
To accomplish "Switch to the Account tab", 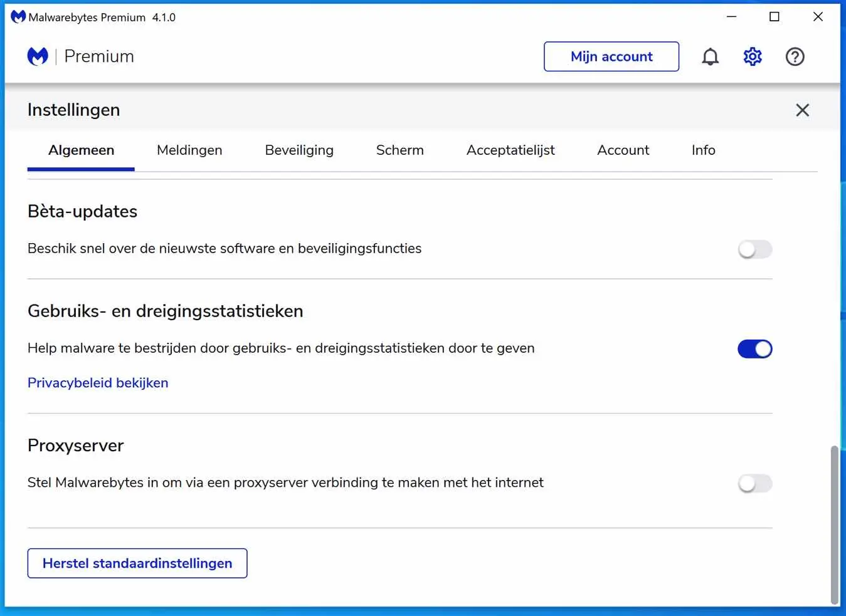I will click(623, 150).
